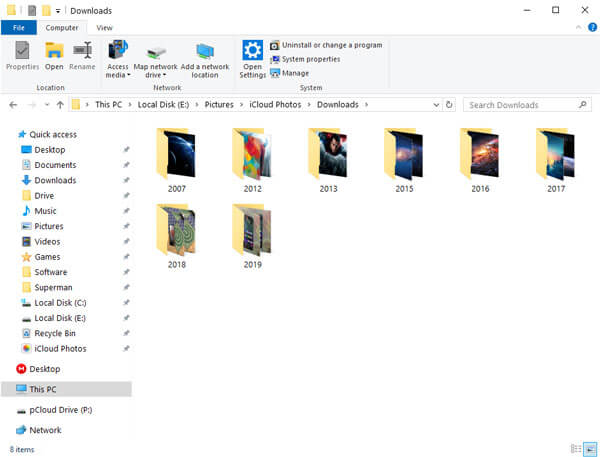Switch to the Computer ribbon tab

tap(62, 28)
